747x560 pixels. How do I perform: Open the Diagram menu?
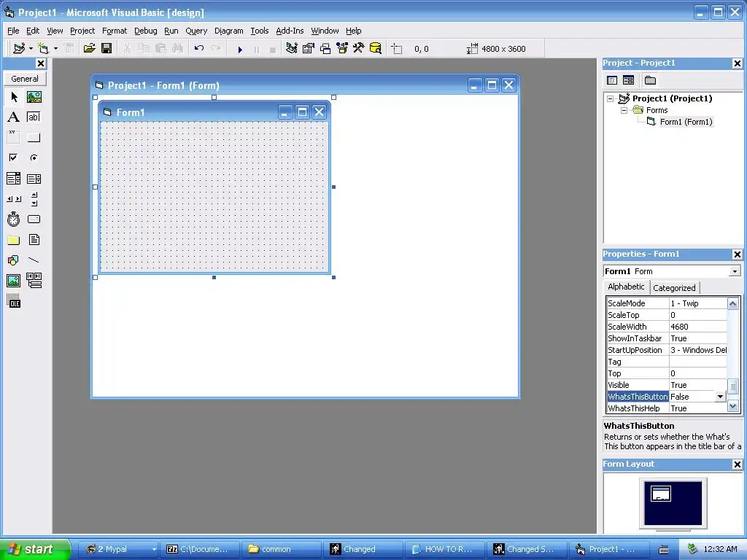coord(228,31)
